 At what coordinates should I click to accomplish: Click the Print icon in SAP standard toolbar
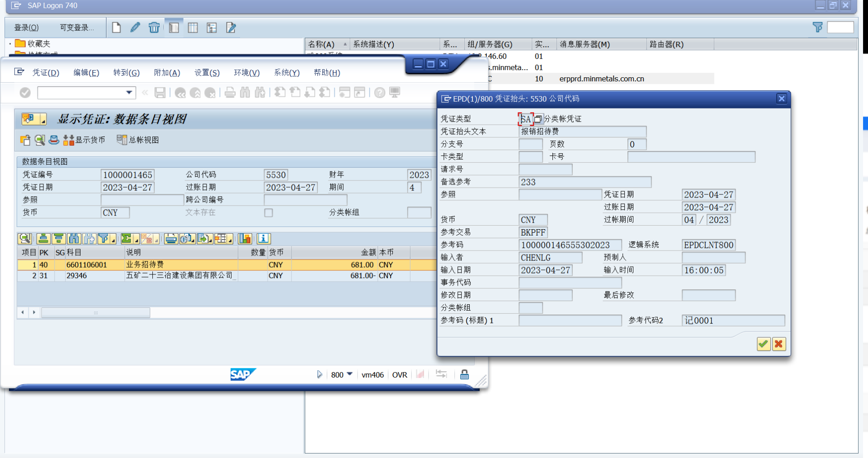230,93
